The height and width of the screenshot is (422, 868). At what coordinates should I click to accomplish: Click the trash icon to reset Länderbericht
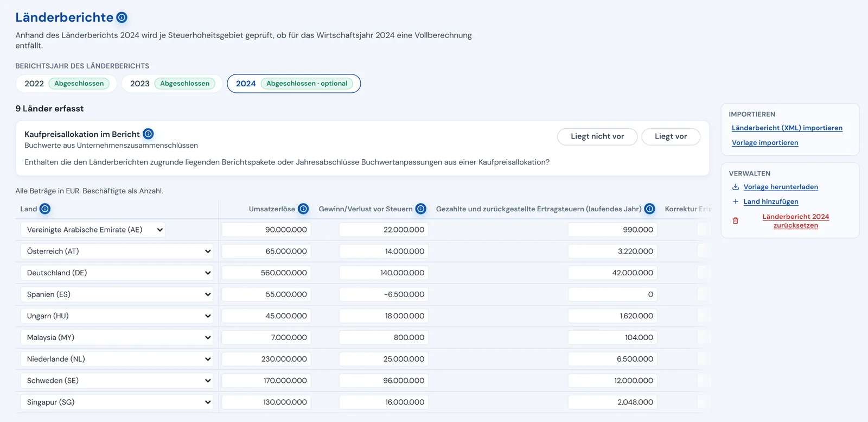point(736,221)
